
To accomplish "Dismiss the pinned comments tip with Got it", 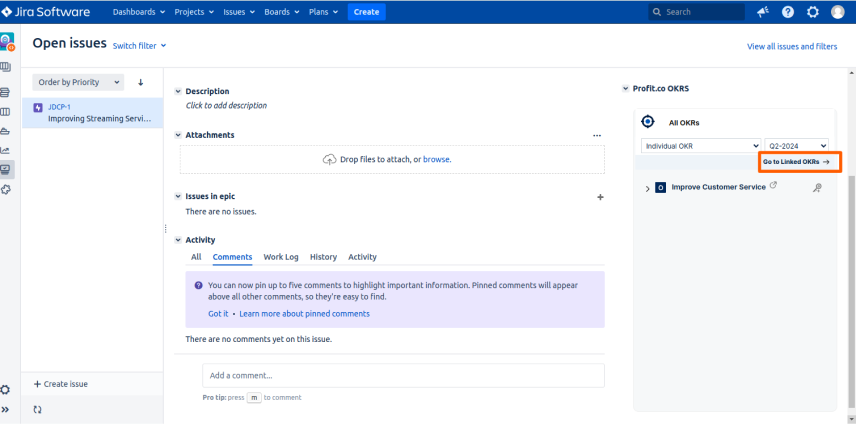I will coord(218,314).
